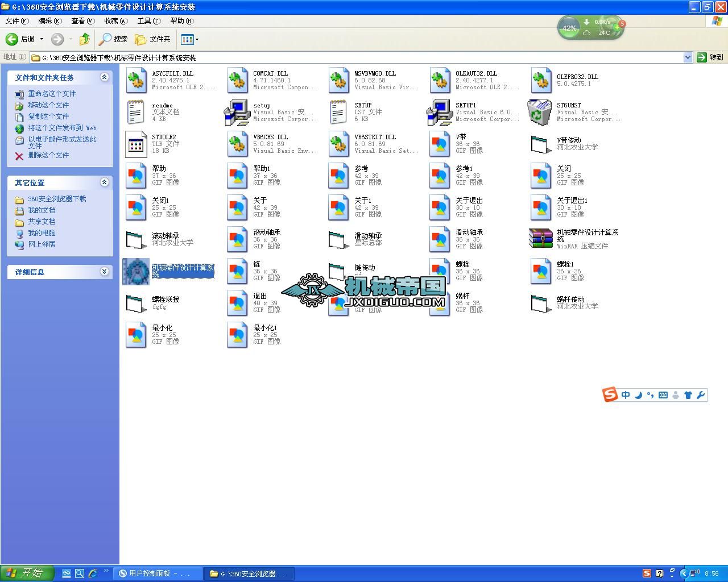Select the ST6UNST uninstaller icon
The height and width of the screenshot is (582, 728).
coord(540,112)
